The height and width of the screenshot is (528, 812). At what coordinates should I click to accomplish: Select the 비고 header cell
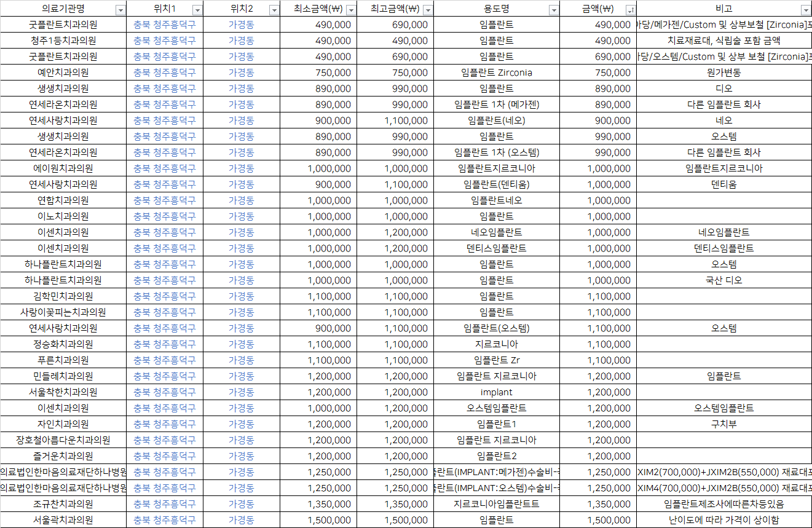coord(724,9)
